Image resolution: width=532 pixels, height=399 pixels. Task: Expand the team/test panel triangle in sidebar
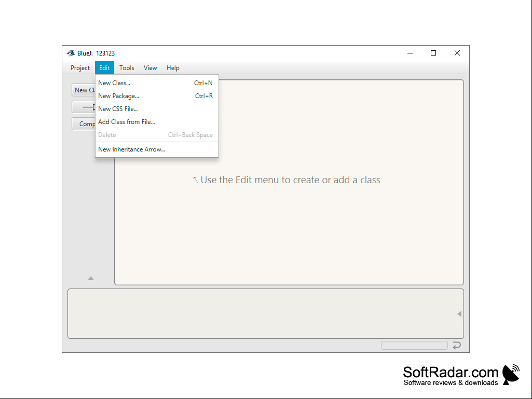pos(91,278)
